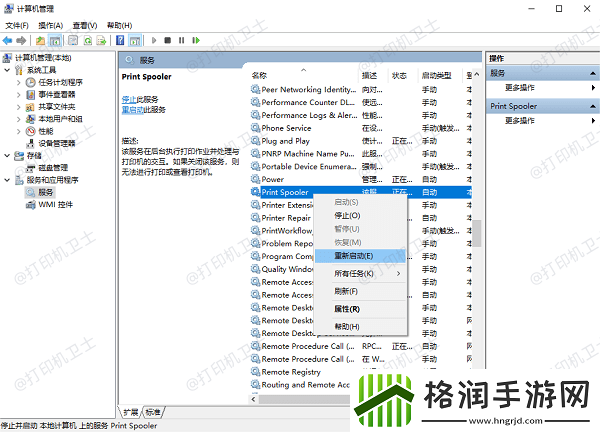Select the Phone Service gear icon
Image resolution: width=600 pixels, height=432 pixels.
[x=255, y=128]
